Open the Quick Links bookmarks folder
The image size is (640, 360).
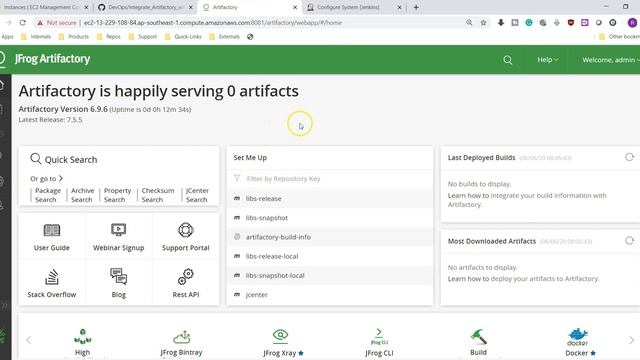[183, 37]
